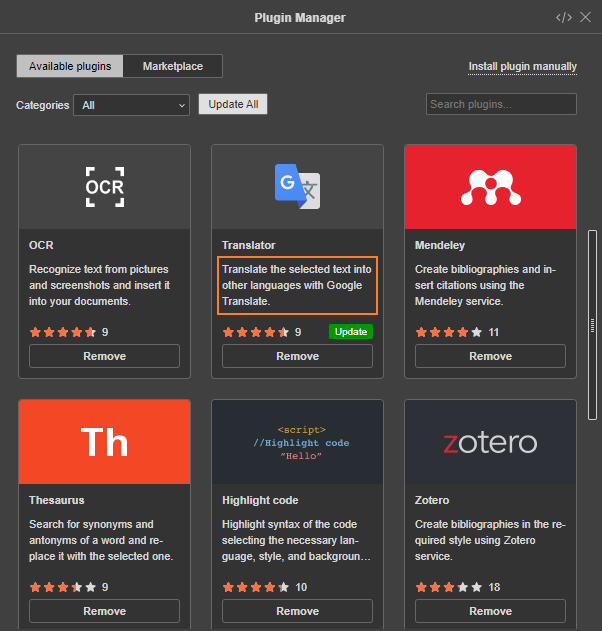Remove the Highlight code plugin
602x631 pixels.
(x=297, y=611)
